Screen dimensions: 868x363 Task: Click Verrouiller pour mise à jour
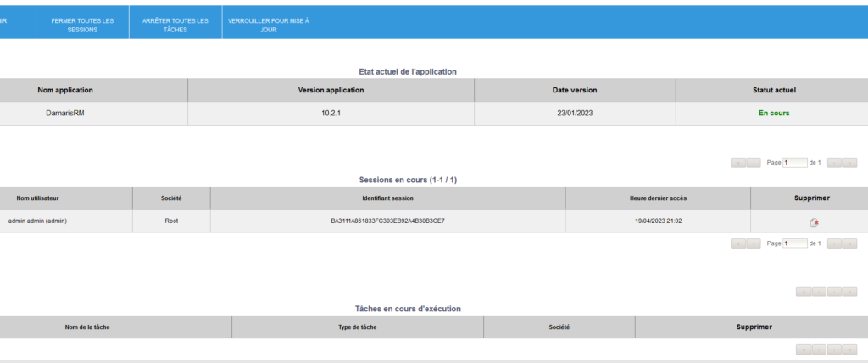point(269,25)
